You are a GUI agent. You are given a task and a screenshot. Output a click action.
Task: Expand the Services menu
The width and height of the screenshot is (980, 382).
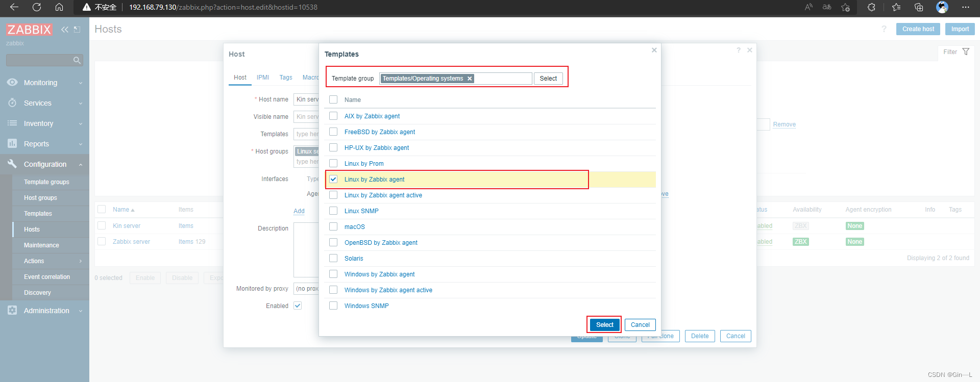pyautogui.click(x=81, y=103)
